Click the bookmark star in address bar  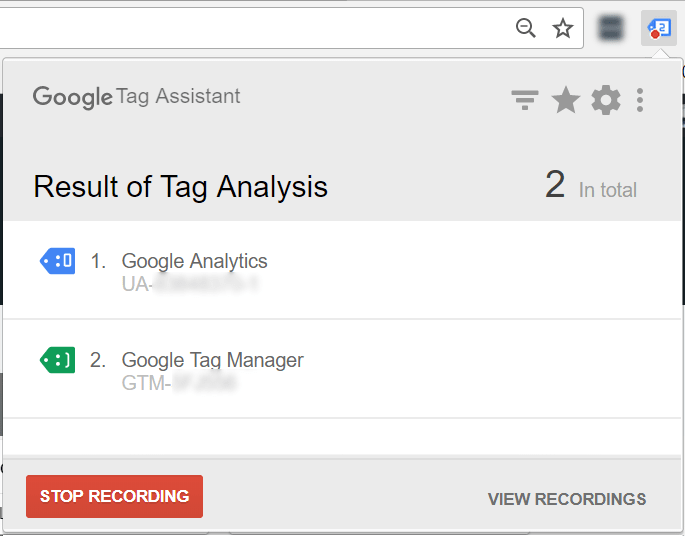563,28
